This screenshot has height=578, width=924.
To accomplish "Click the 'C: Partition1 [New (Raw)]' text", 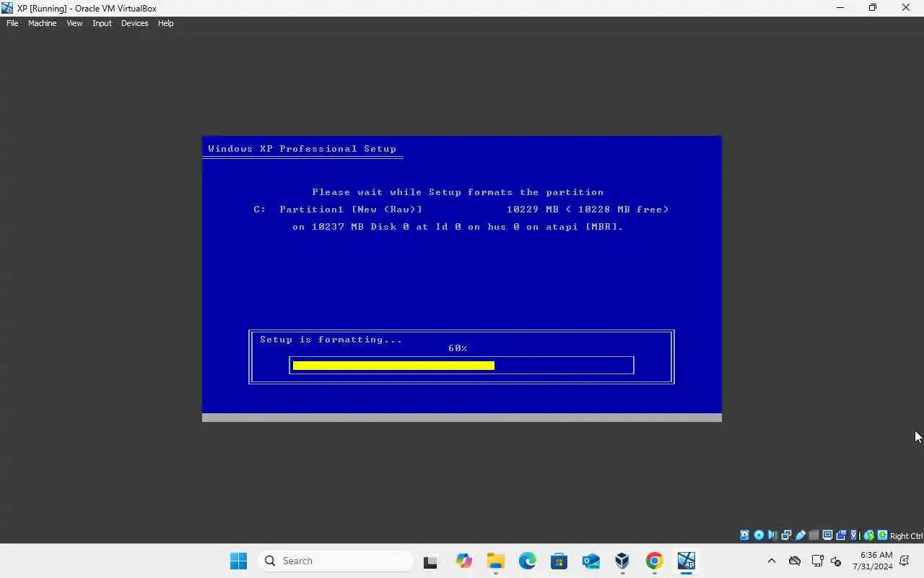I will tap(338, 210).
